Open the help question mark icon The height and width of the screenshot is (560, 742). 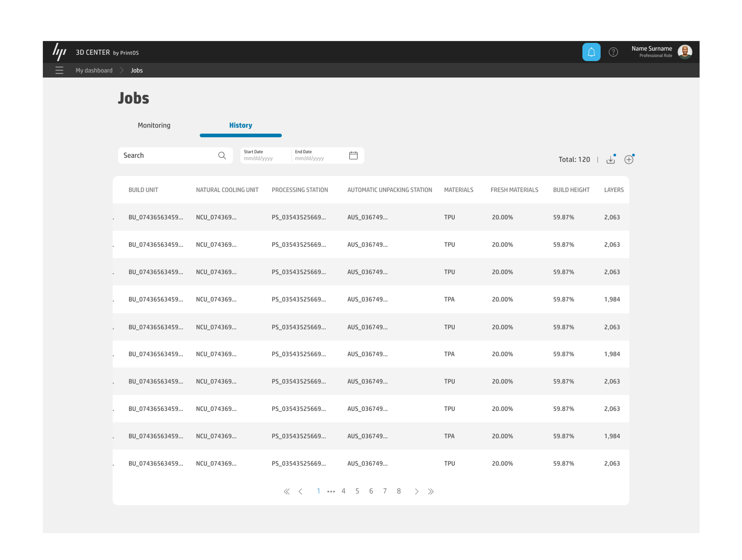point(613,52)
